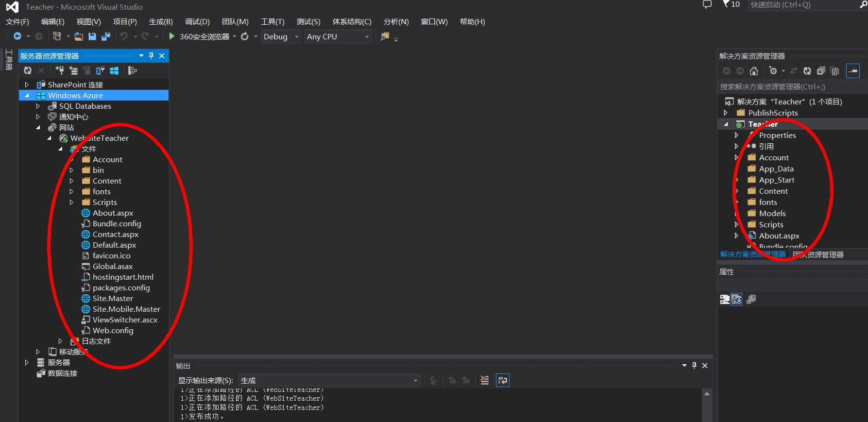Click the Open File folder icon
The width and height of the screenshot is (868, 422).
(79, 36)
